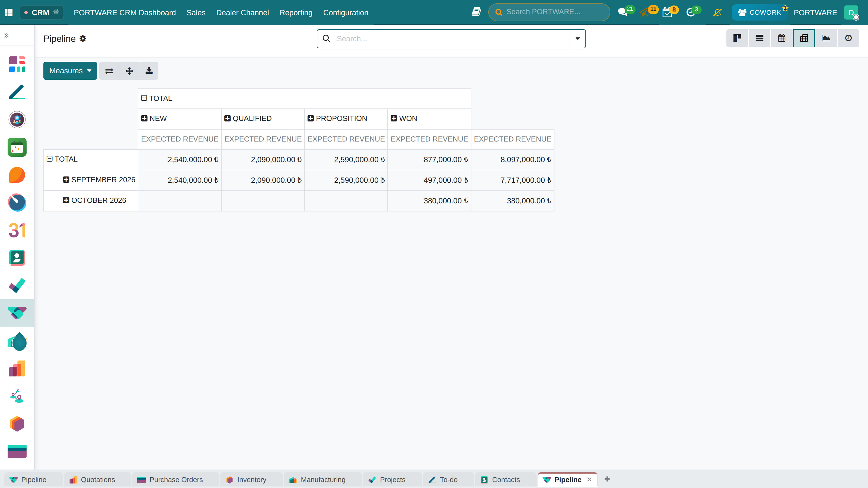Expand all pivot rows
Screen dimensions: 868x488
tap(129, 71)
